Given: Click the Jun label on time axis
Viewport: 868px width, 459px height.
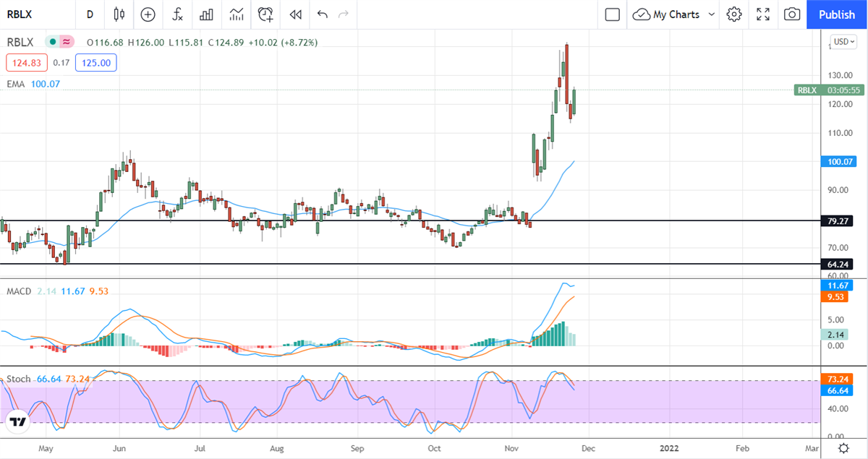Looking at the screenshot, I should point(120,448).
